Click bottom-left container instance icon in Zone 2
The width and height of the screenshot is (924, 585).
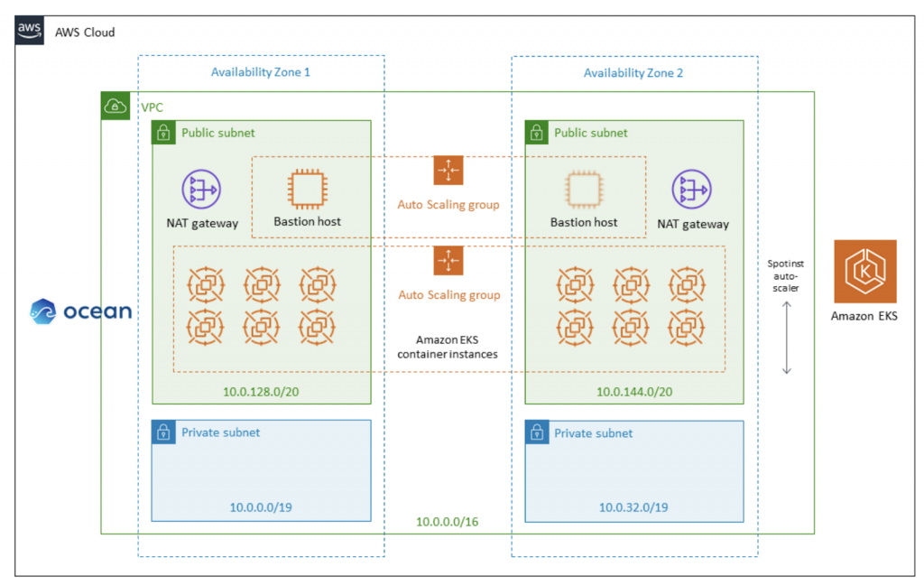(x=575, y=327)
